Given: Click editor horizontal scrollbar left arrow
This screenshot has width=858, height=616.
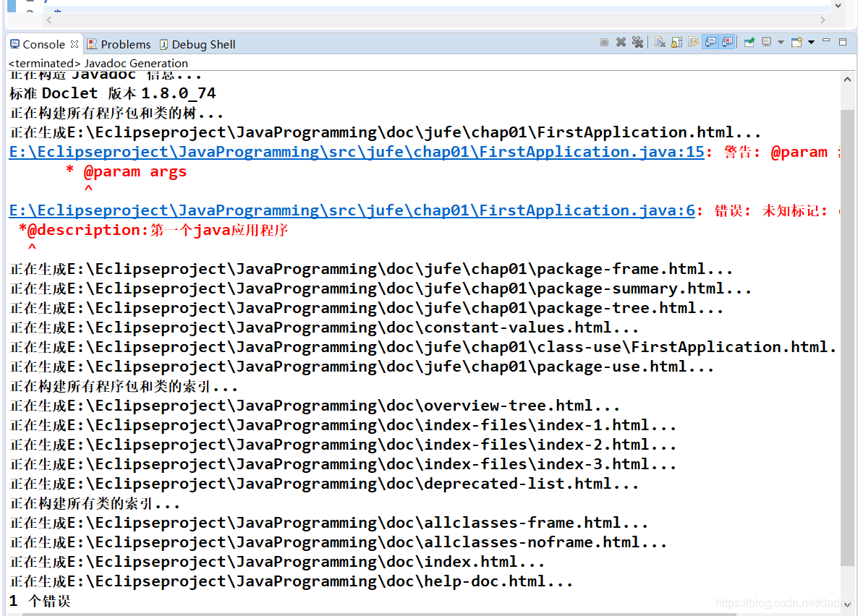Looking at the screenshot, I should pos(49,20).
